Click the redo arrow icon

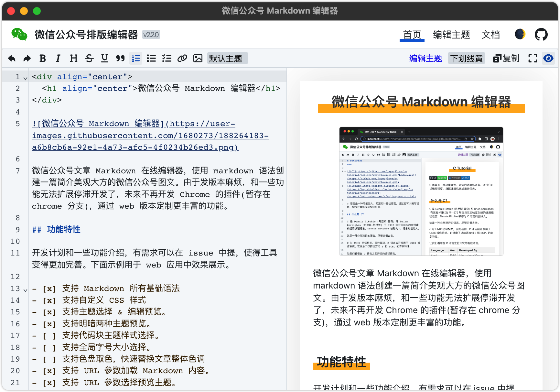click(x=27, y=58)
